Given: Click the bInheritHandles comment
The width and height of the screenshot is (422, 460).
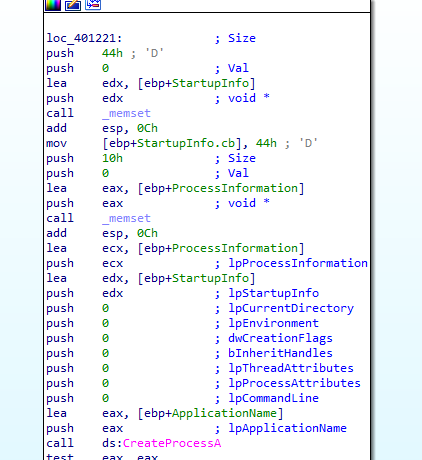Looking at the screenshot, I should pyautogui.click(x=280, y=353).
